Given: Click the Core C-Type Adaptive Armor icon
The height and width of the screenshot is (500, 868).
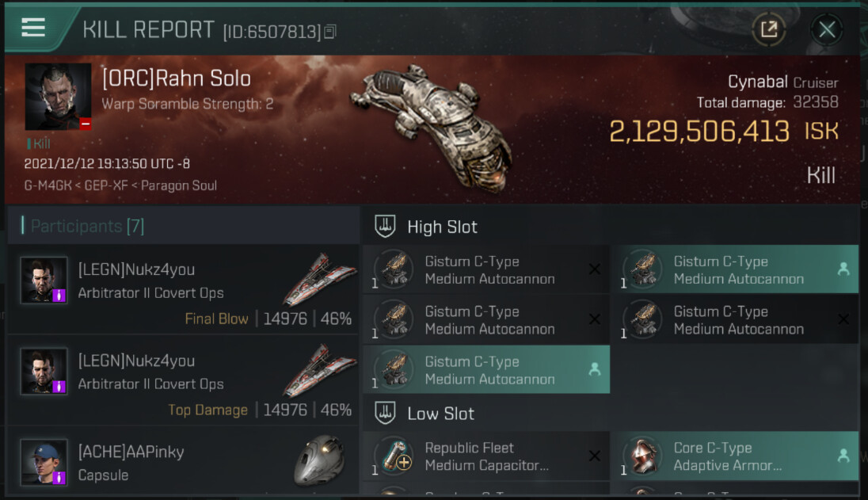Looking at the screenshot, I should (643, 456).
